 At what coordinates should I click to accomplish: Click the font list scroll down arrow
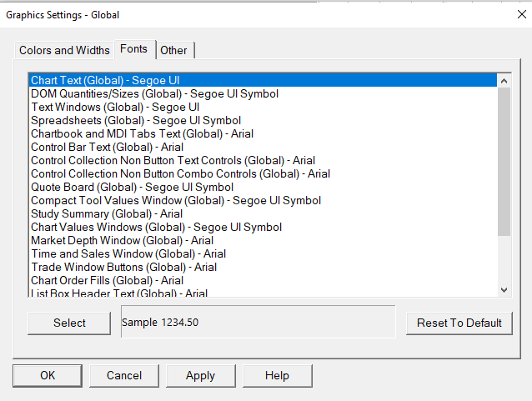pyautogui.click(x=504, y=289)
